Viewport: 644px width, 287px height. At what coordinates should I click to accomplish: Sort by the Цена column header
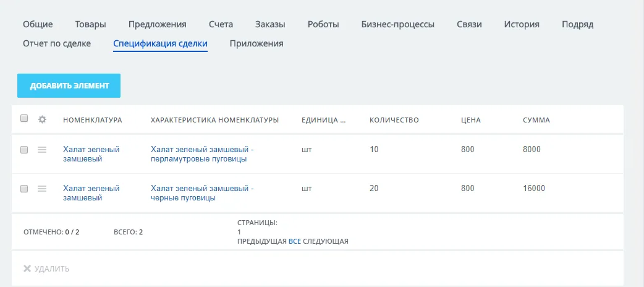pos(471,120)
